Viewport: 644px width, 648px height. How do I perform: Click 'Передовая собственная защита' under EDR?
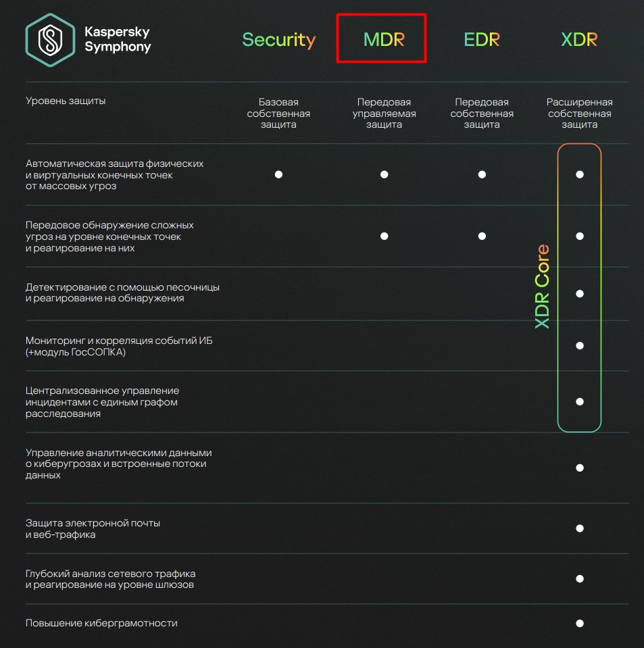[482, 114]
